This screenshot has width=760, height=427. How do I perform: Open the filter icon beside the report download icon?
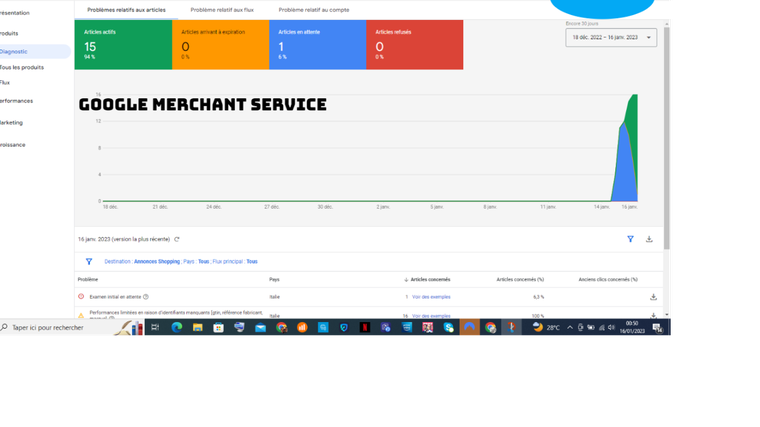click(x=630, y=239)
